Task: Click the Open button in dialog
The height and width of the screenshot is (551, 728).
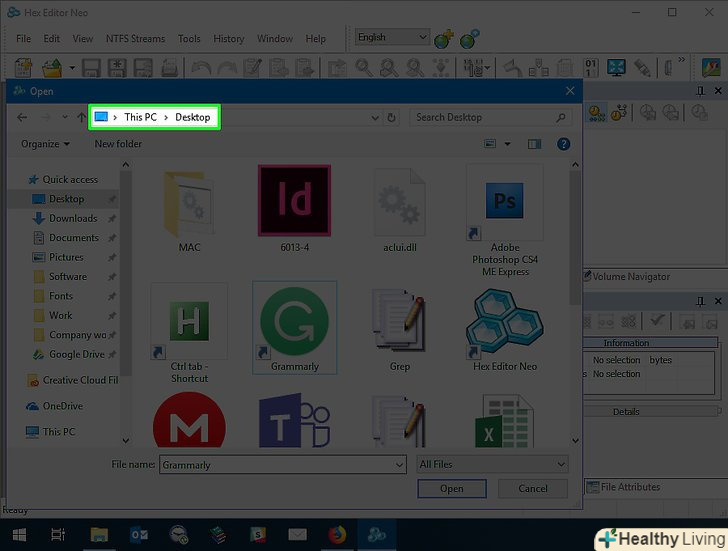Action: coord(452,488)
